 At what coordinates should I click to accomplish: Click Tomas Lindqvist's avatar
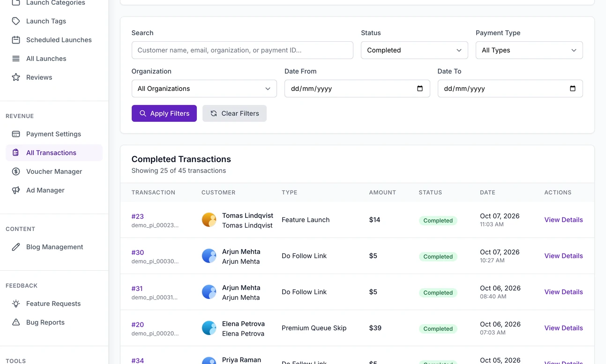[x=209, y=220]
